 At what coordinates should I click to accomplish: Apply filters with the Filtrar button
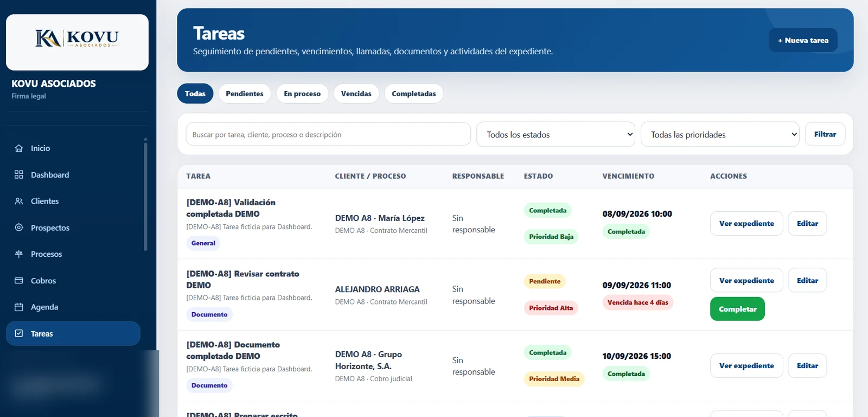tap(825, 134)
